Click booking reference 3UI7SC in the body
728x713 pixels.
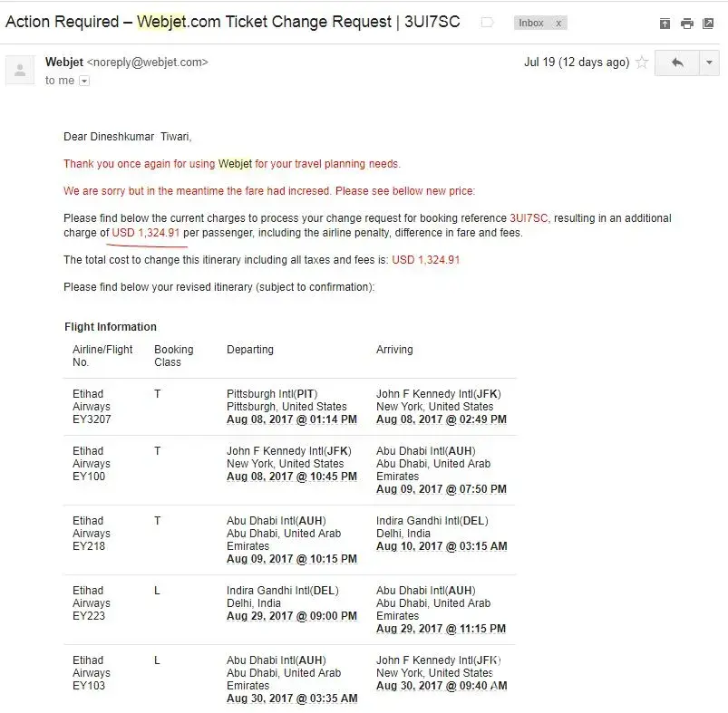[x=529, y=218]
